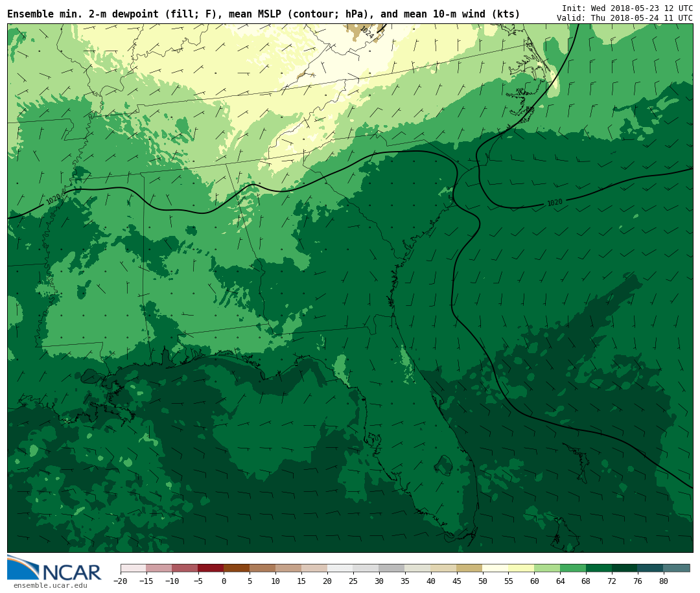Pick the pale yellow swatch between 55 and 60

(522, 568)
